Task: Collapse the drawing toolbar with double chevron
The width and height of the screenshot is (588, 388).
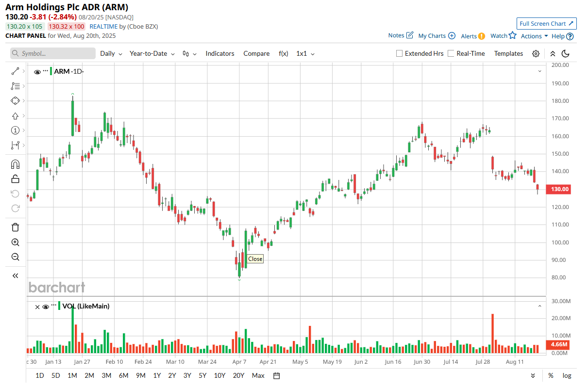Action: coord(15,275)
